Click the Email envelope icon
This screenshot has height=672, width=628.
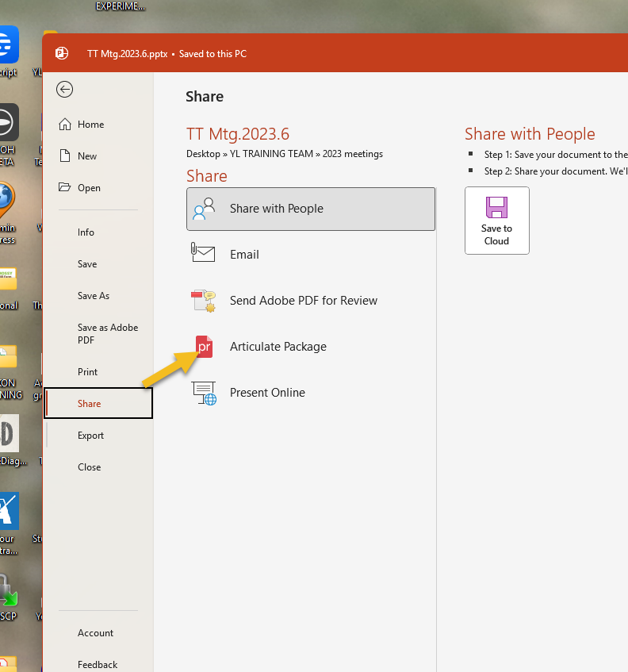(204, 254)
